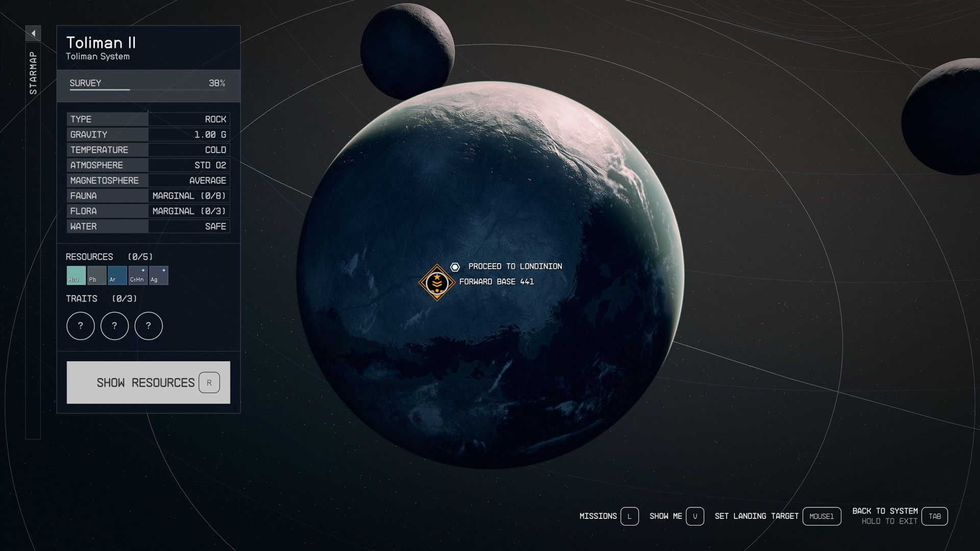Click the RESOURCES (0/5) heading
Image resolution: width=980 pixels, height=551 pixels.
(x=109, y=257)
